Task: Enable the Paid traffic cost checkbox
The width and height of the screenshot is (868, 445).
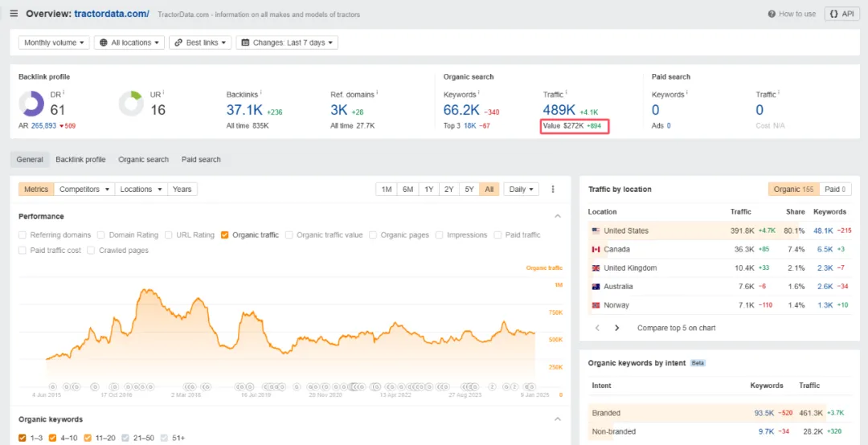Action: tap(23, 250)
